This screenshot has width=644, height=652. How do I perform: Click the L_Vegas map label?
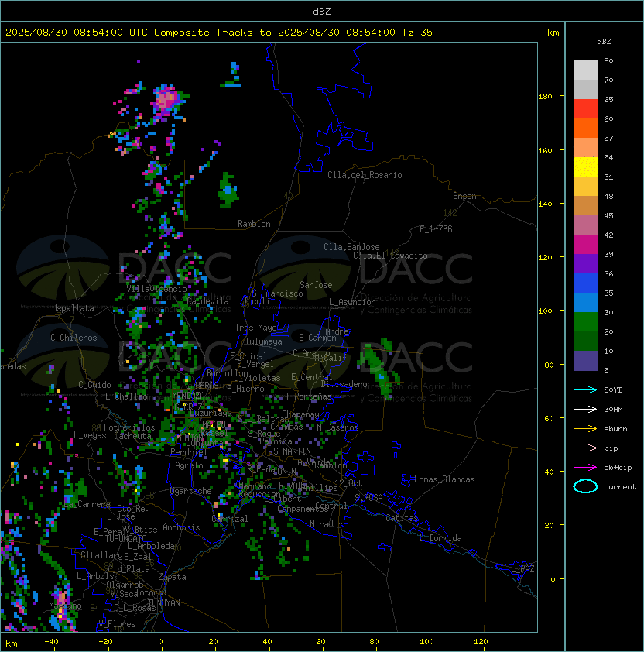coord(90,435)
